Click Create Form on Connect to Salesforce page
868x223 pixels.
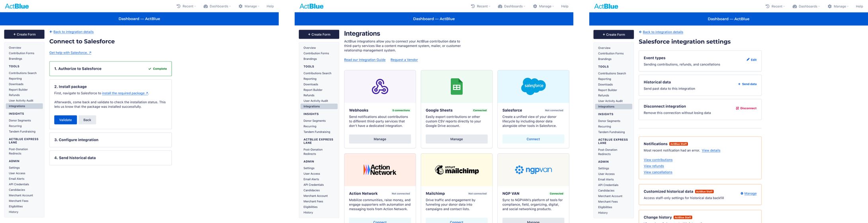[24, 34]
